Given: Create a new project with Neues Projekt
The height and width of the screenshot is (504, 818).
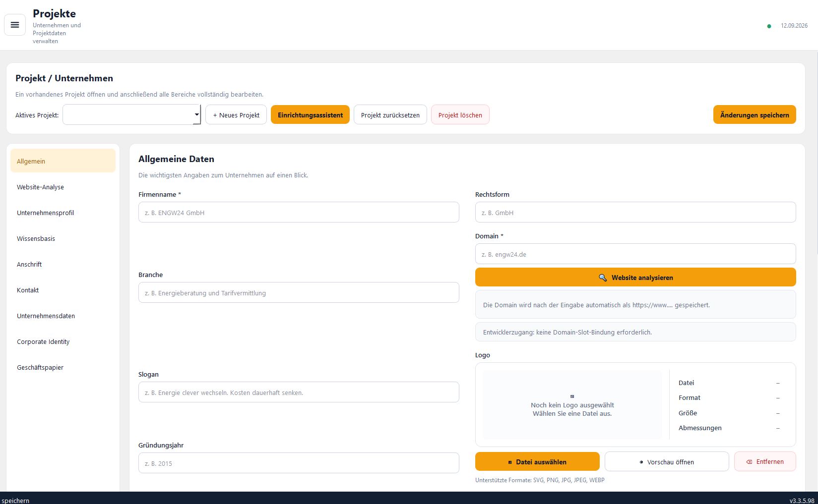Looking at the screenshot, I should point(236,114).
